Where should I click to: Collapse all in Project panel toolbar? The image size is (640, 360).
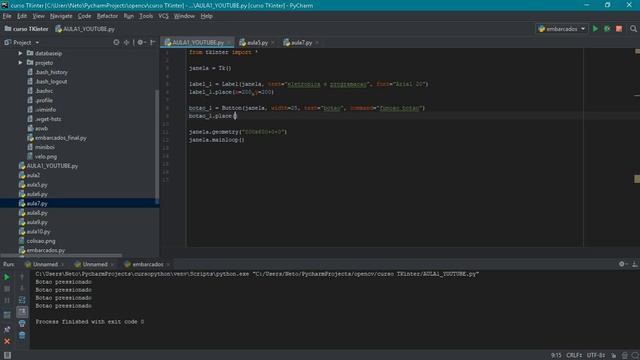[126, 42]
